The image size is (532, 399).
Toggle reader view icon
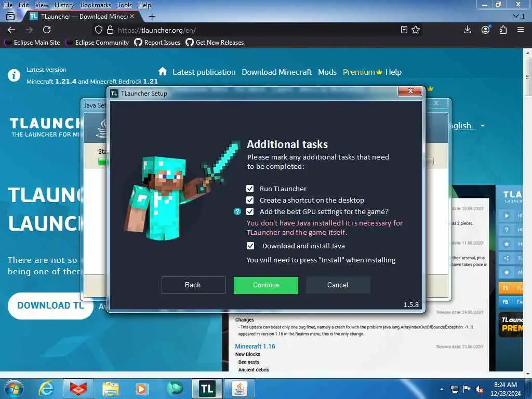(404, 30)
